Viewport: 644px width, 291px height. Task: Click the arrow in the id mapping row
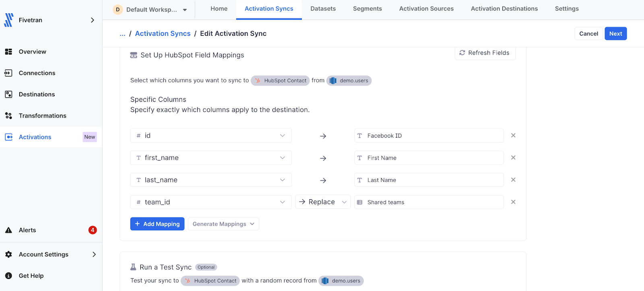323,136
